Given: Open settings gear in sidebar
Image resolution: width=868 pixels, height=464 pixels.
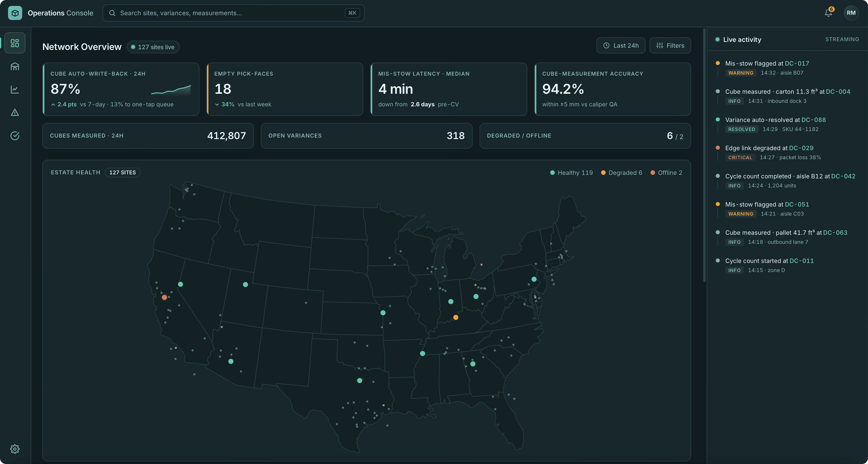Looking at the screenshot, I should (x=15, y=449).
